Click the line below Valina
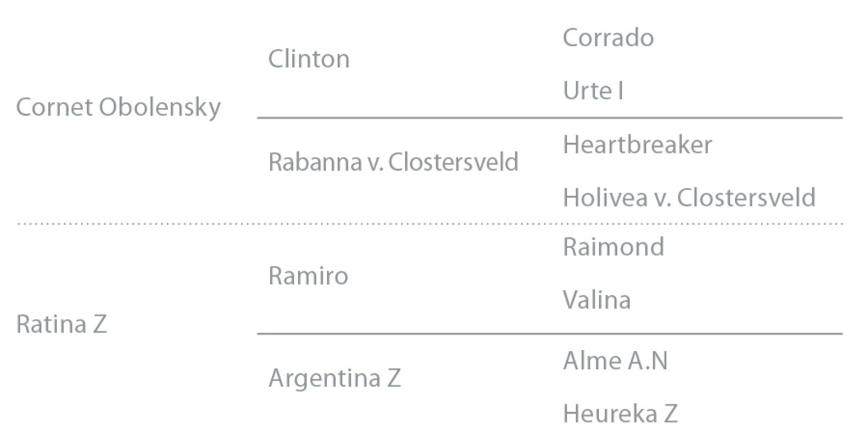Image resolution: width=868 pixels, height=434 pixels. coord(550,333)
